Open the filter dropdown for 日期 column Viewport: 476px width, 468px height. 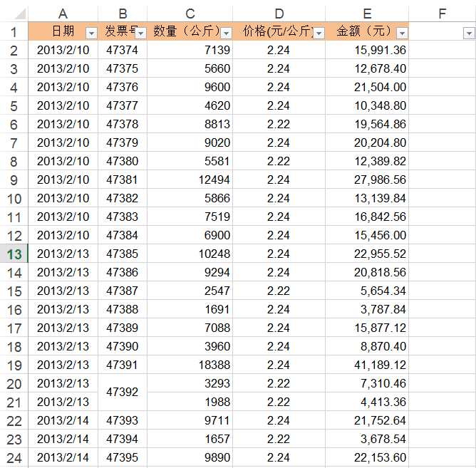[91, 33]
